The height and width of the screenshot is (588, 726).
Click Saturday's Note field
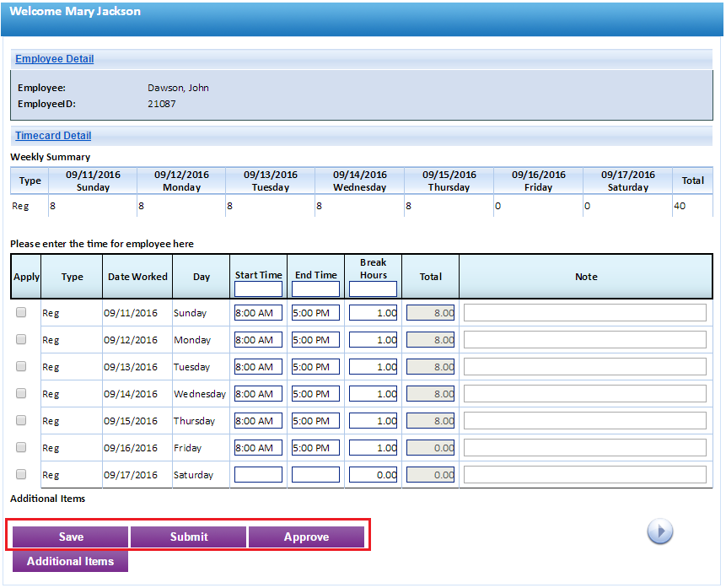(585, 474)
